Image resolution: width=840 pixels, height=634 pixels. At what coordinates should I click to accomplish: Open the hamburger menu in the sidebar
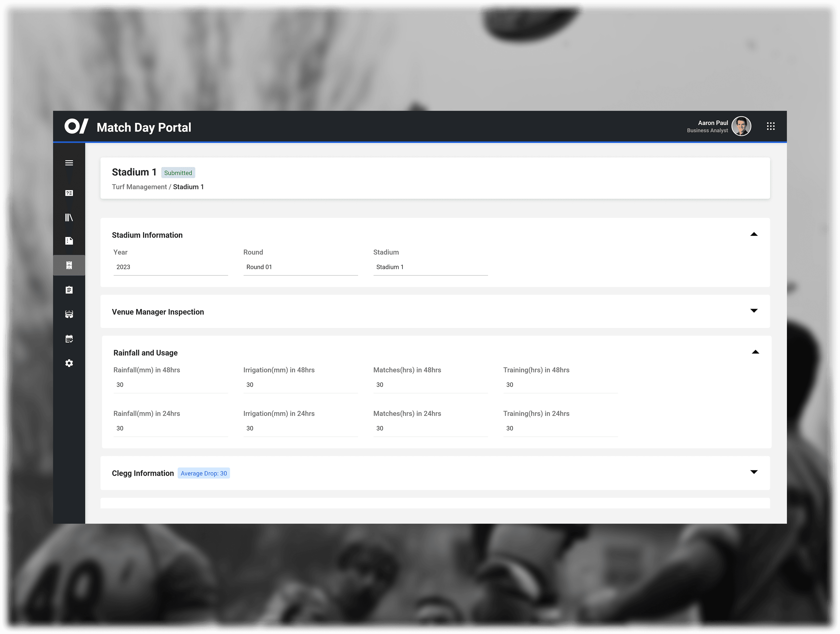(x=69, y=163)
